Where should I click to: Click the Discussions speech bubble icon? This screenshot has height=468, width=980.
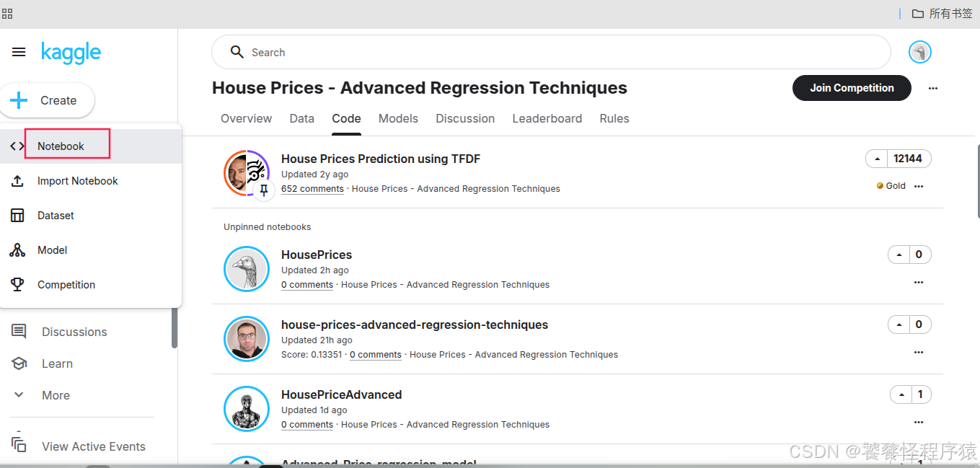(x=19, y=332)
